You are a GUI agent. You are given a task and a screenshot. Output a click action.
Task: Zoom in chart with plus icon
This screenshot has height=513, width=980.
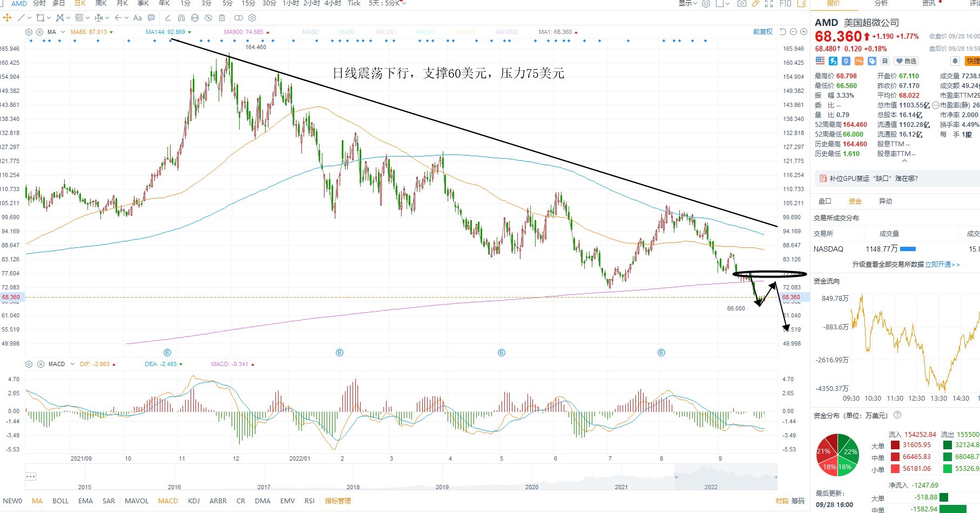coord(803,32)
